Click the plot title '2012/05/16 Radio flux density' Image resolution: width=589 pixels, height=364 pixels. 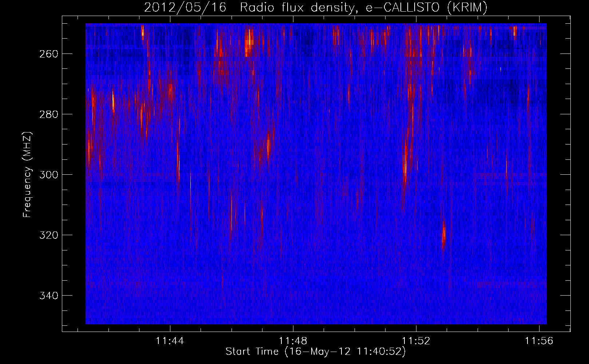tap(315, 7)
